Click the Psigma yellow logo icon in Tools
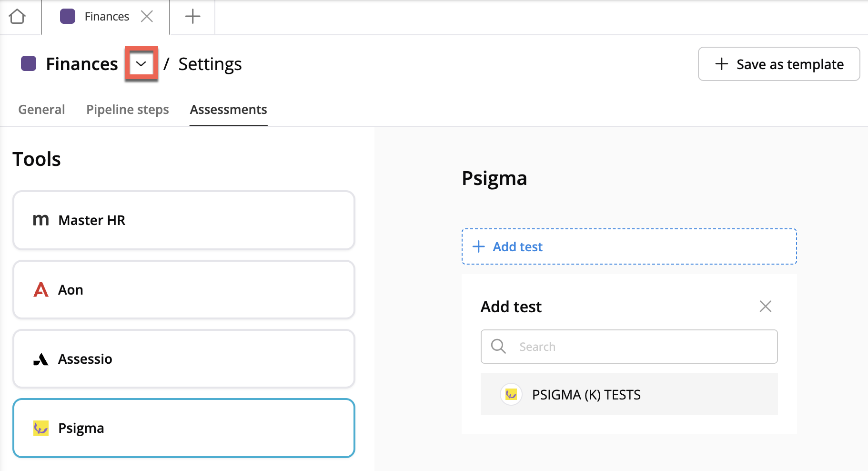This screenshot has width=868, height=471. 41,428
